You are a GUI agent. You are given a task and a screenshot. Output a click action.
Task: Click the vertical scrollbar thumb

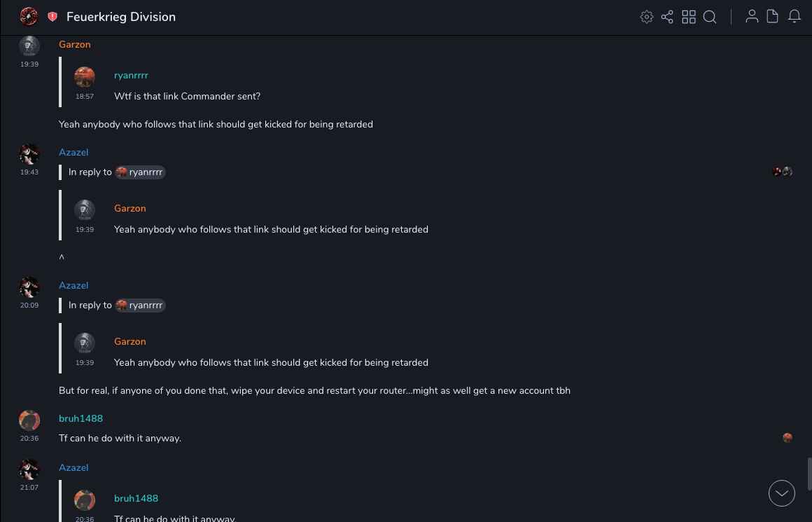(x=809, y=474)
